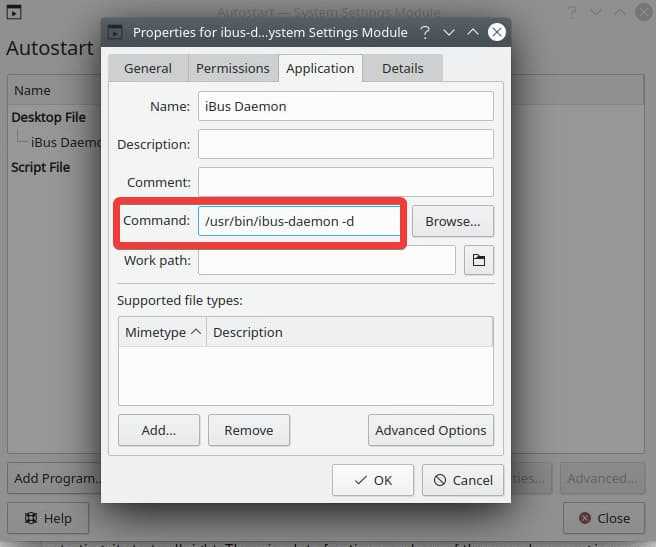Switch to the General tab
The height and width of the screenshot is (547, 656).
[147, 68]
